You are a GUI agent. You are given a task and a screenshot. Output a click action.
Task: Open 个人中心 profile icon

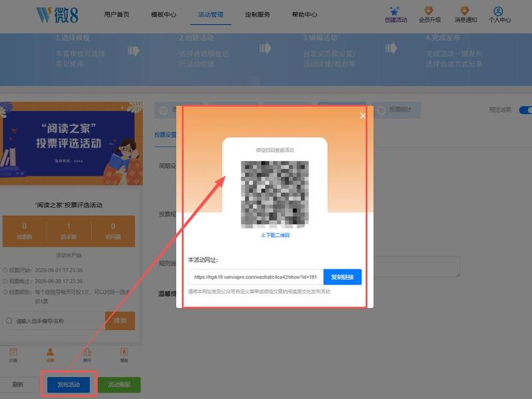pos(498,11)
